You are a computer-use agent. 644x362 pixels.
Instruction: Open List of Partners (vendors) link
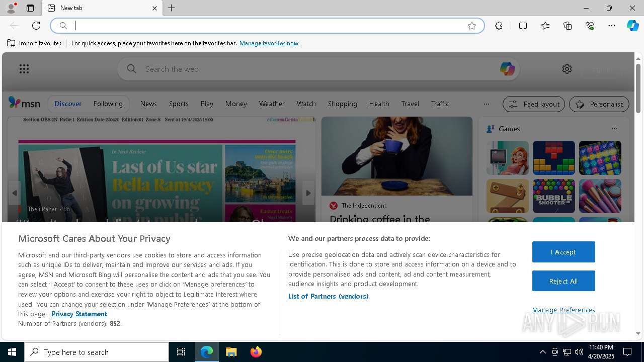click(328, 296)
